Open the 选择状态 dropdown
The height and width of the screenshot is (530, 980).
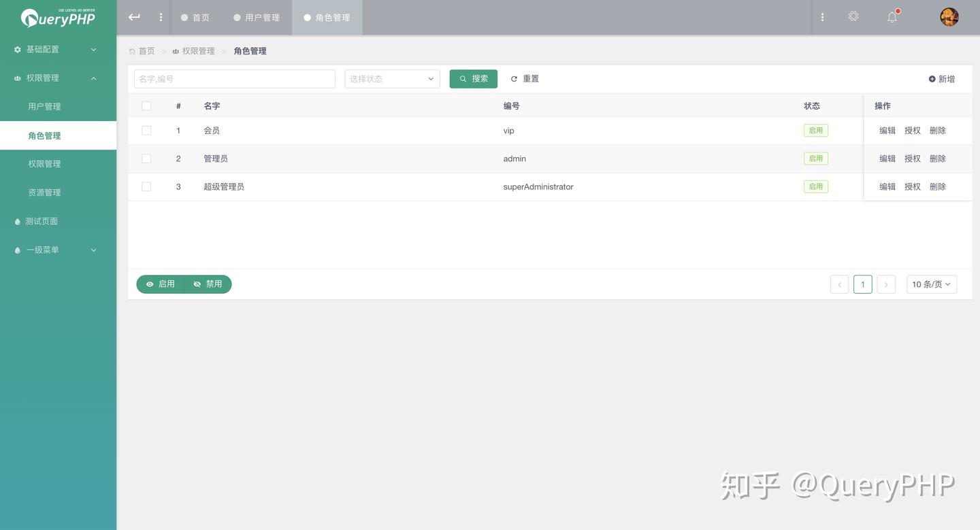(x=393, y=79)
